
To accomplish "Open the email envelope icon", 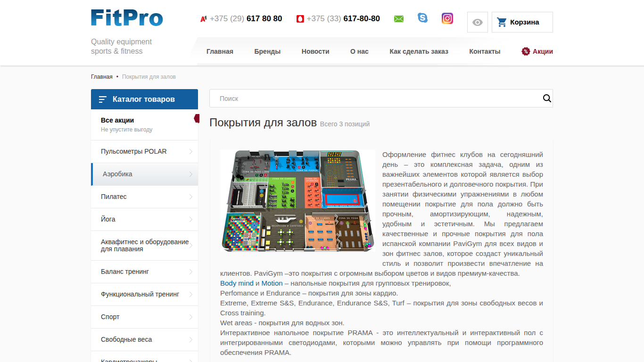I will pyautogui.click(x=399, y=19).
